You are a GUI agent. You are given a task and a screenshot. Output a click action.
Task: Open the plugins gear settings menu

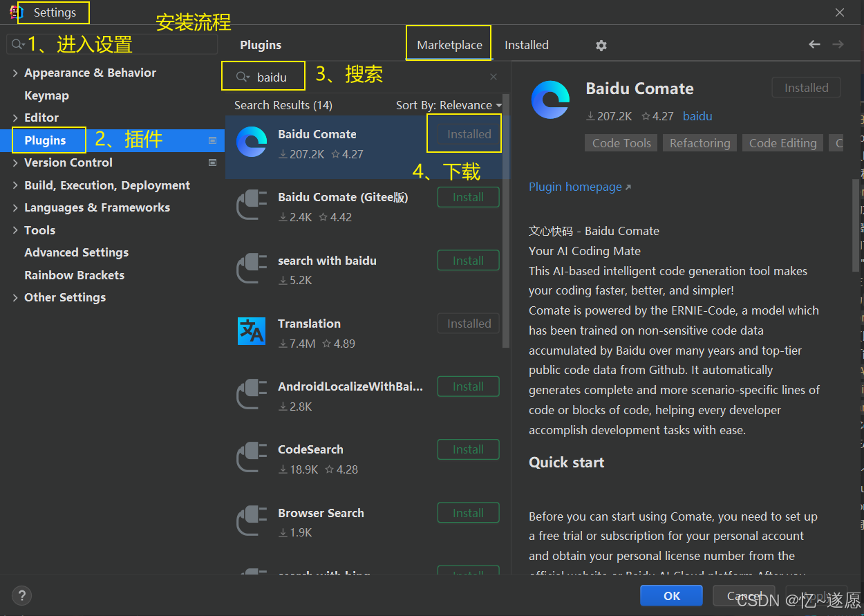(x=601, y=46)
